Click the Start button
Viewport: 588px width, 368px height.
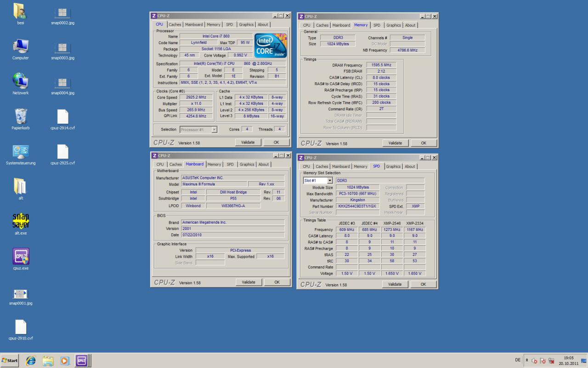10,361
